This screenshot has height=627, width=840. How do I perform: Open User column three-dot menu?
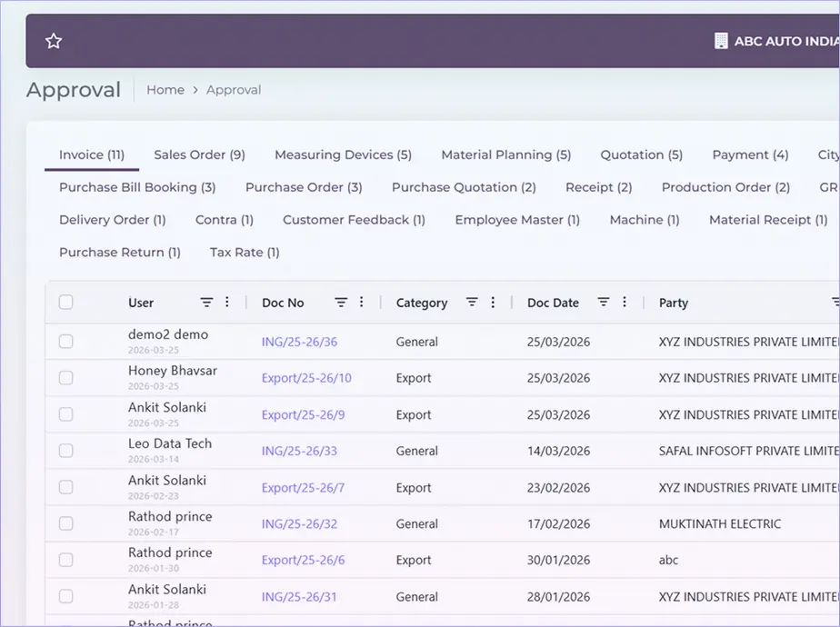click(227, 302)
